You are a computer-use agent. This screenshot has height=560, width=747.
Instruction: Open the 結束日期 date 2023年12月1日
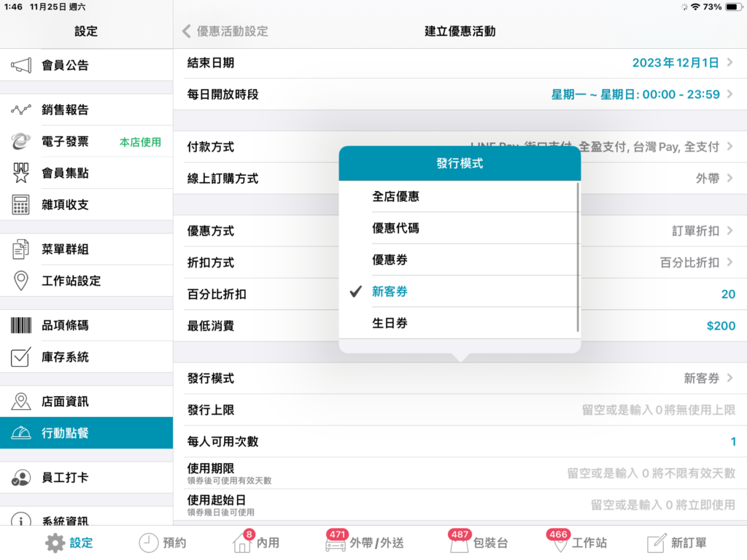point(460,63)
